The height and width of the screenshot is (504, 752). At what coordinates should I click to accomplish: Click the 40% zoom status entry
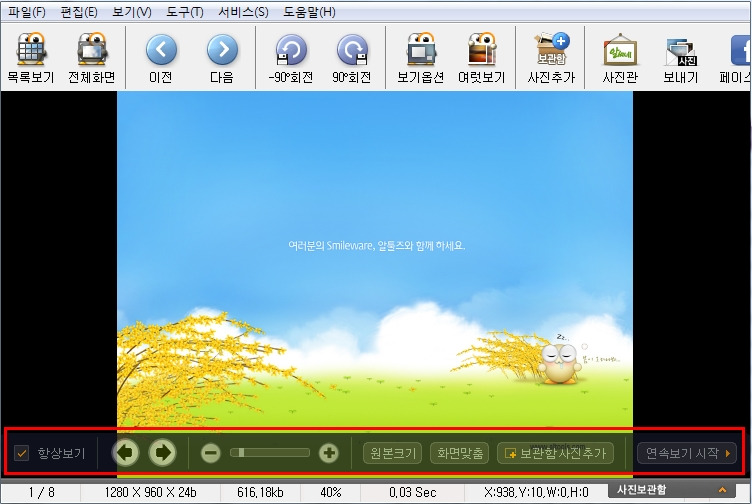(331, 492)
